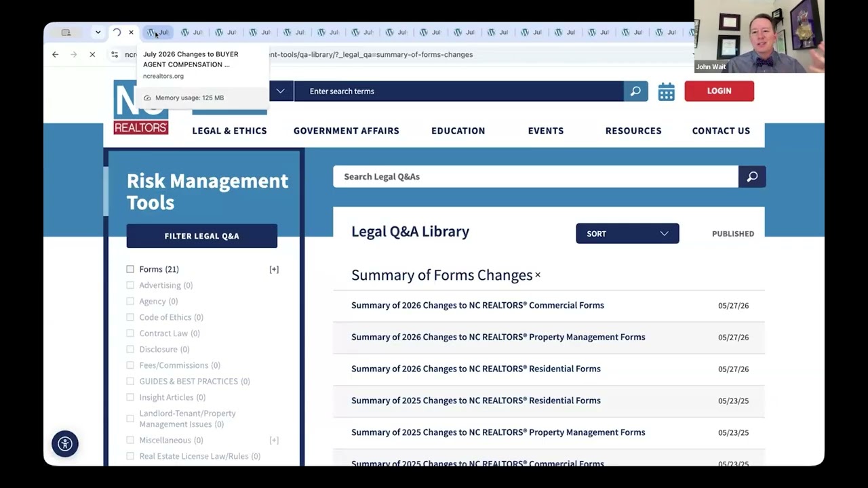Click the browser forward arrow
The image size is (868, 488).
tap(74, 54)
